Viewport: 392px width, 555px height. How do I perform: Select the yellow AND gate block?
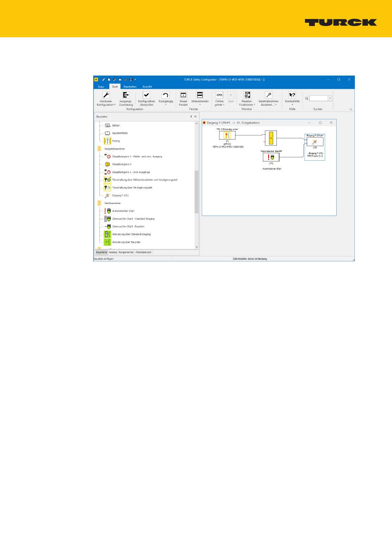[271, 138]
